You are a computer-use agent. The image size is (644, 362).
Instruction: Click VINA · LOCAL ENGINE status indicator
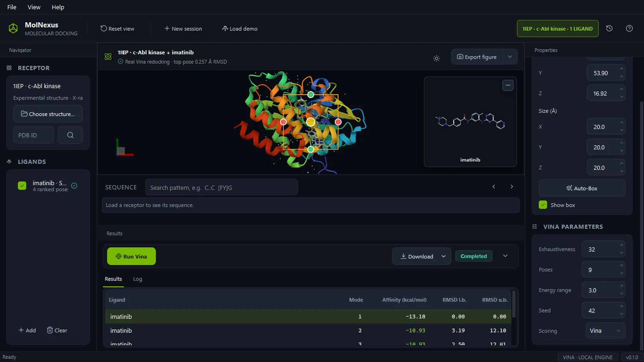[x=587, y=357]
